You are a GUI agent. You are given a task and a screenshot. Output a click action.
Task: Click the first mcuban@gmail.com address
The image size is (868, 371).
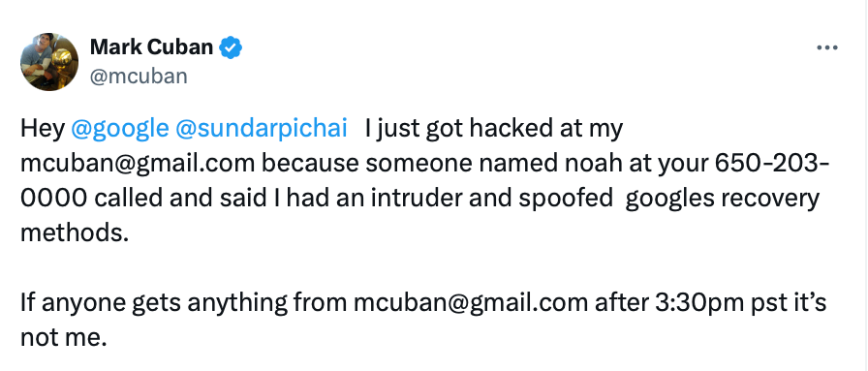click(x=138, y=164)
